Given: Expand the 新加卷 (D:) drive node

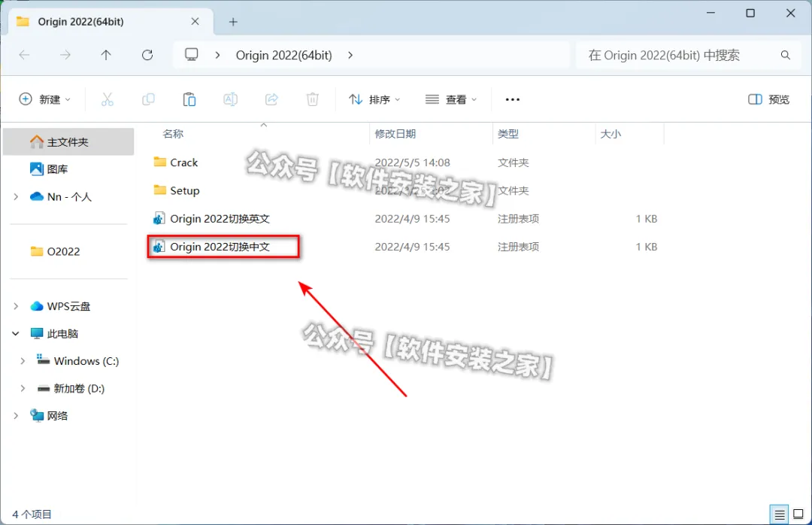Looking at the screenshot, I should click(x=23, y=388).
